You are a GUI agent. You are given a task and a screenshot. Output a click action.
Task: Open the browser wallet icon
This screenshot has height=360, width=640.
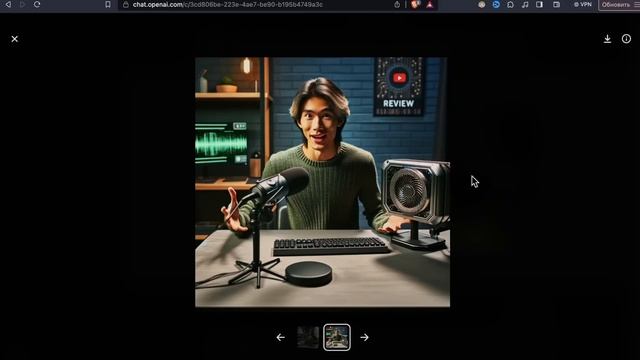(556, 4)
